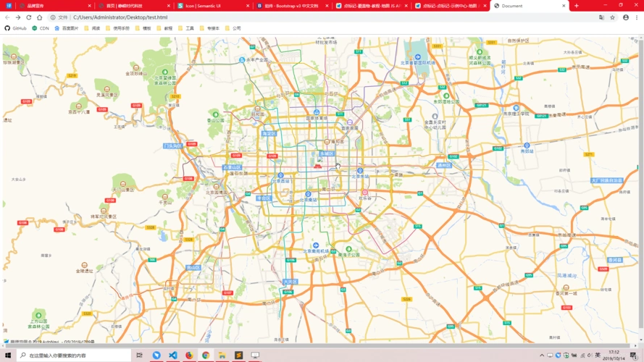The image size is (644, 362).
Task: Open the Chrome profile avatar icon
Action: 626,17
